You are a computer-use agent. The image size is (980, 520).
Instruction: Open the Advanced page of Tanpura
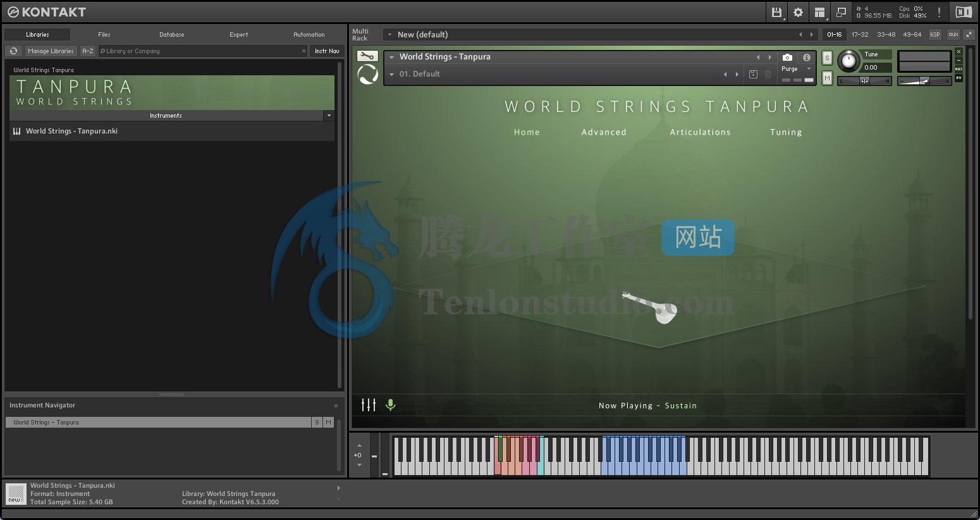[604, 132]
